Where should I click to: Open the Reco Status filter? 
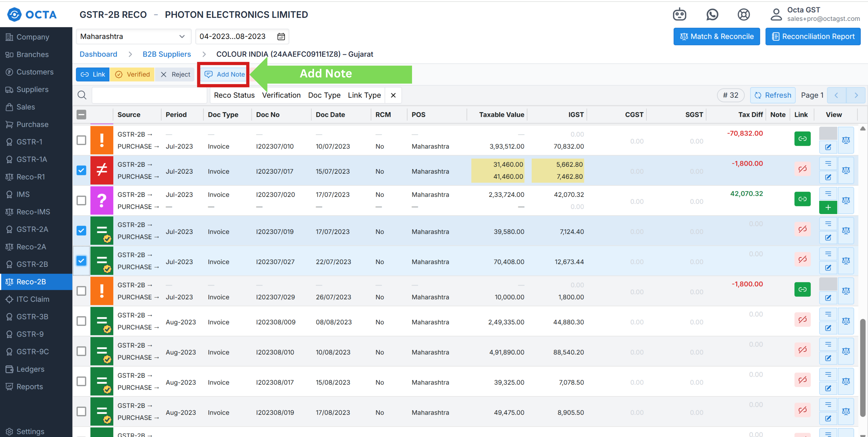point(234,95)
